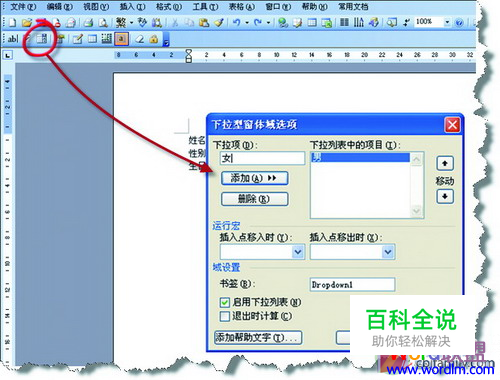Viewport: 500px width, 380px height.
Task: Click the ruler tab-type selector box
Action: pyautogui.click(x=8, y=55)
